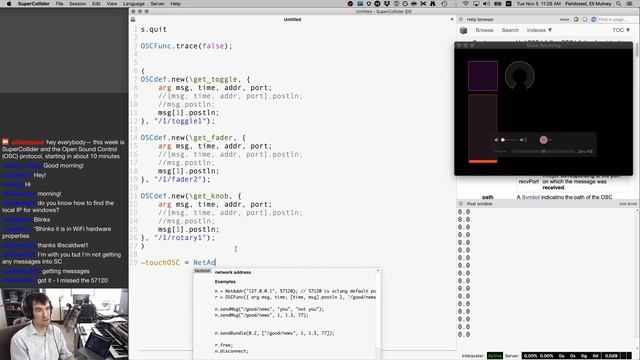Click the Notification Center icon
Screen dimensions: 640x360
(x=631, y=4)
